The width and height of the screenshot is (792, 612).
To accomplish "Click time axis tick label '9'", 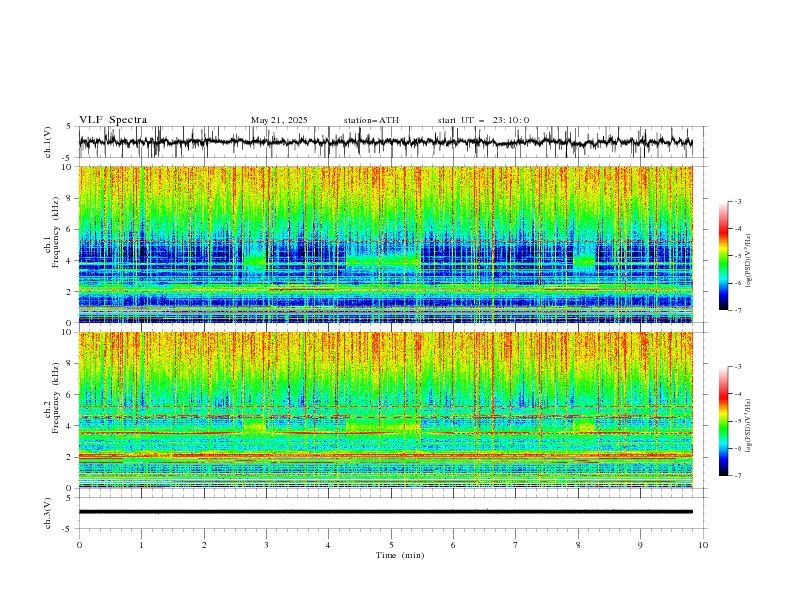I will point(640,545).
